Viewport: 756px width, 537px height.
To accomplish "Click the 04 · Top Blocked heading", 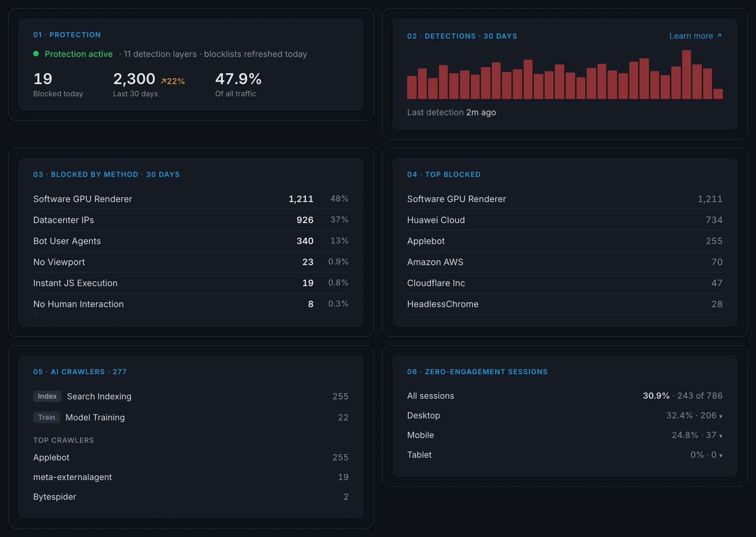I will pos(444,175).
